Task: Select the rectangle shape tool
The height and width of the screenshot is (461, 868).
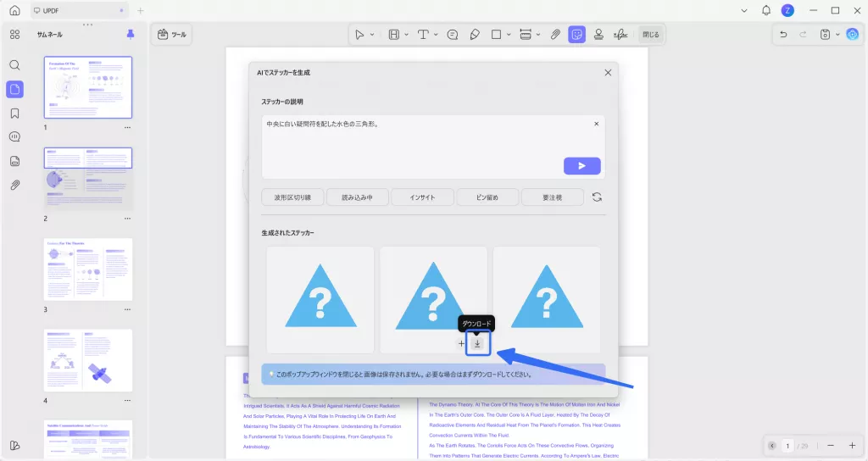Action: coord(496,34)
